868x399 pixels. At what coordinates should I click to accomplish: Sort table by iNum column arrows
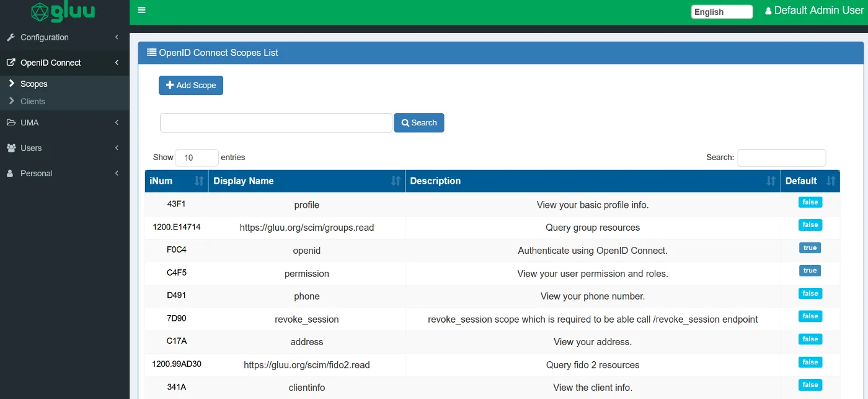pos(199,181)
